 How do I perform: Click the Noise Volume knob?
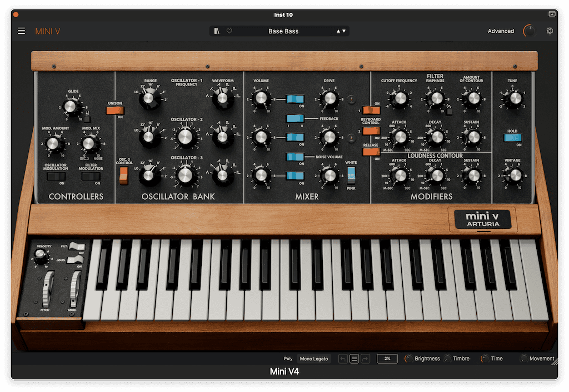click(330, 175)
